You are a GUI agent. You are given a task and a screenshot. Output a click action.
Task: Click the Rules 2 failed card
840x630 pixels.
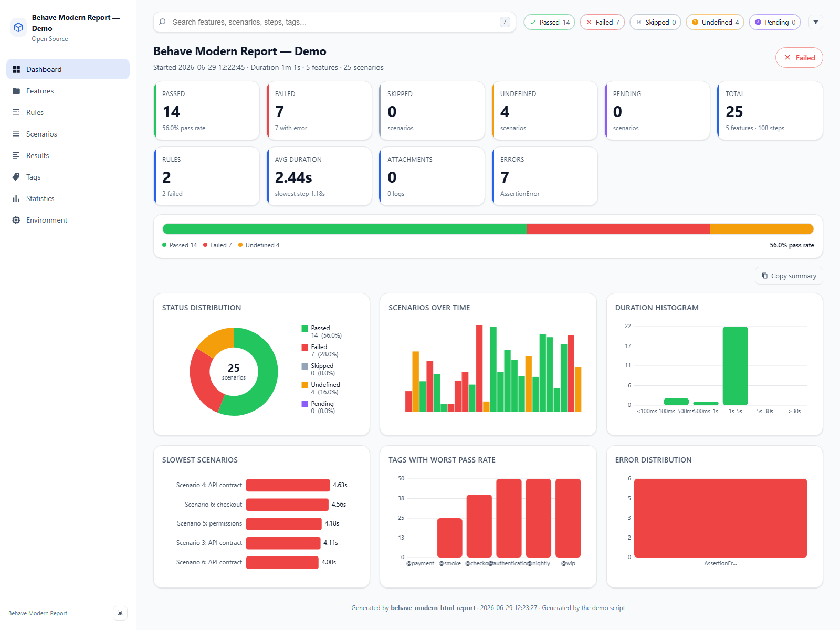click(207, 176)
